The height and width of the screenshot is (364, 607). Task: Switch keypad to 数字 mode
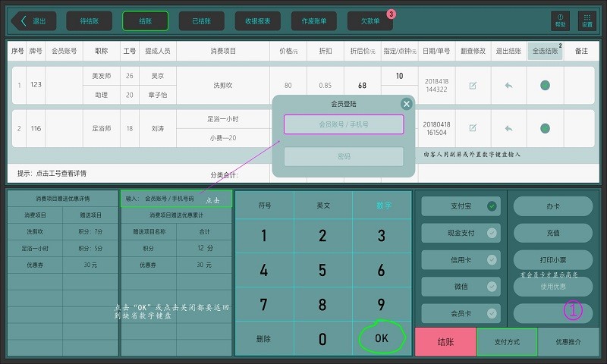click(x=382, y=206)
